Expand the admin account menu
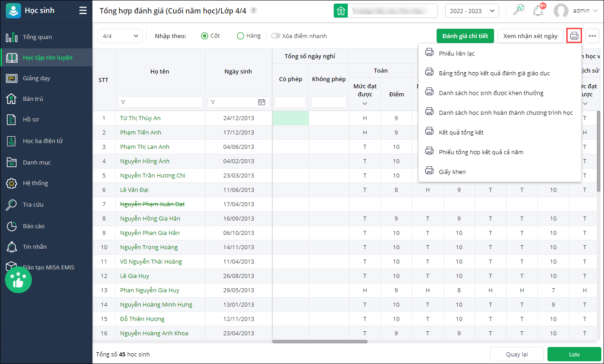 (576, 11)
